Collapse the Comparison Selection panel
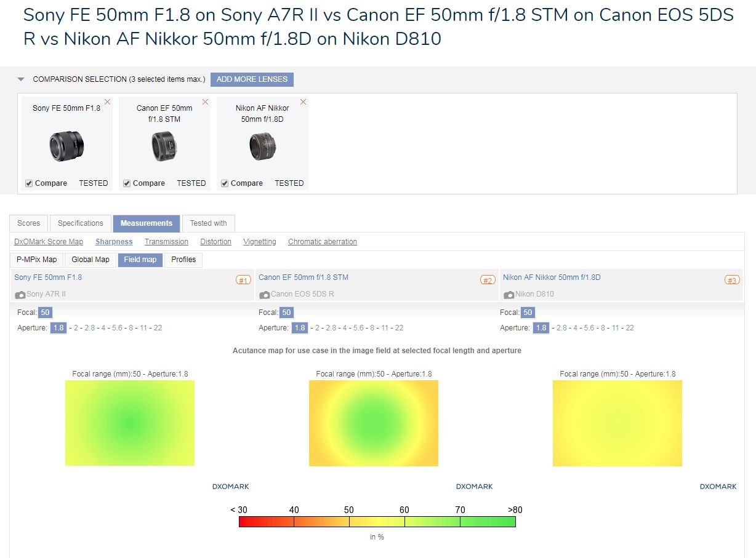This screenshot has height=558, width=756. click(x=21, y=79)
